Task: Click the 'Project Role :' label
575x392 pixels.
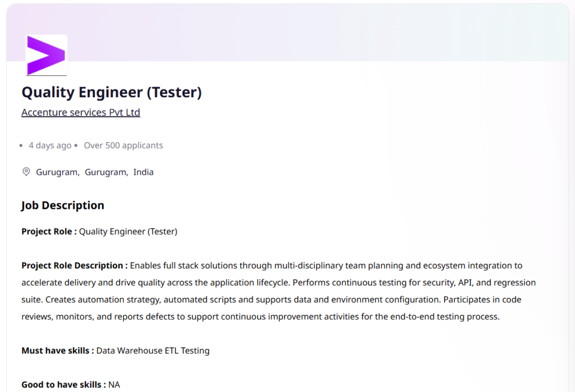Action: click(49, 231)
